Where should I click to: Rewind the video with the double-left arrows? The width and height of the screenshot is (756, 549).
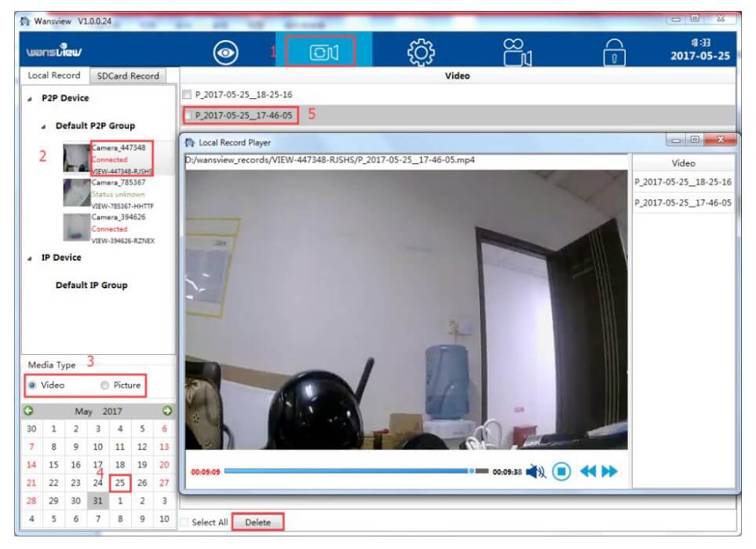click(588, 471)
